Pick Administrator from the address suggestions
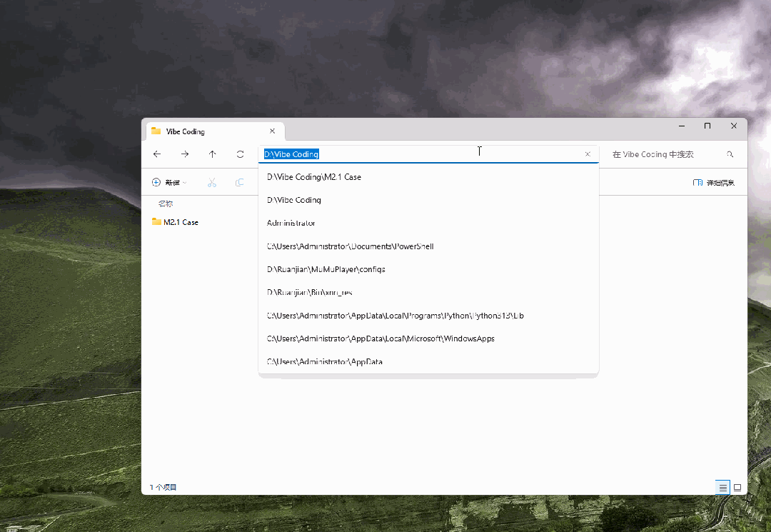This screenshot has width=771, height=532. (x=291, y=224)
